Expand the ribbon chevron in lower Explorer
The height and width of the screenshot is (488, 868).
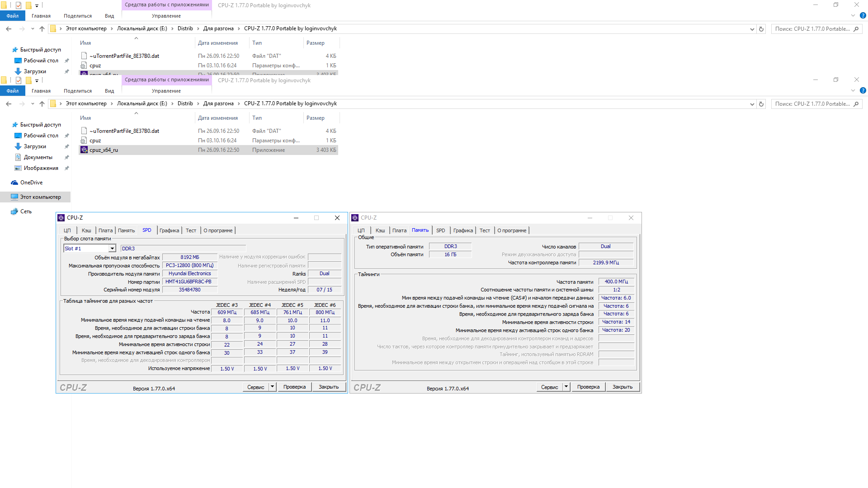pos(853,90)
